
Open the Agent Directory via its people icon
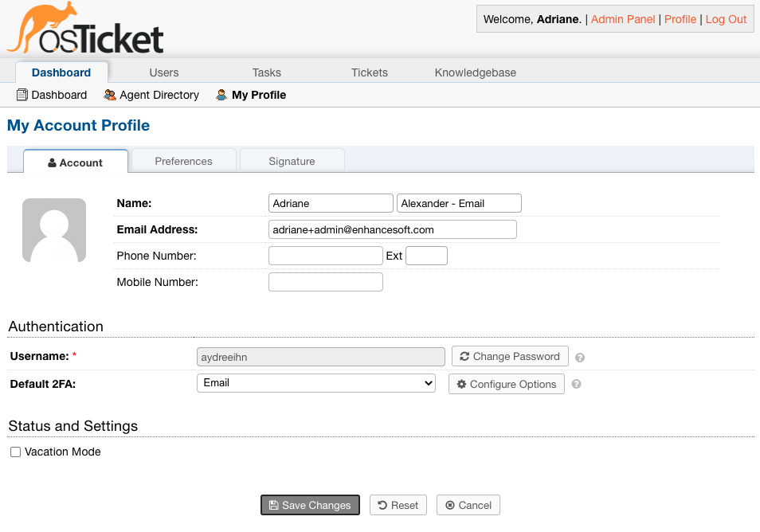(109, 95)
